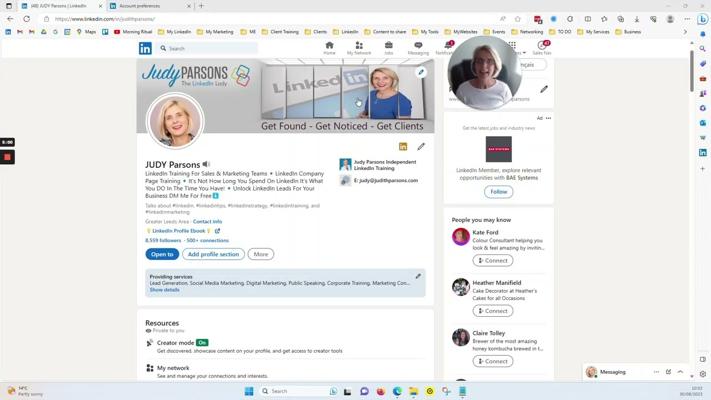This screenshot has height=400, width=711.
Task: Open Content to share bookmark folder
Action: pos(385,32)
